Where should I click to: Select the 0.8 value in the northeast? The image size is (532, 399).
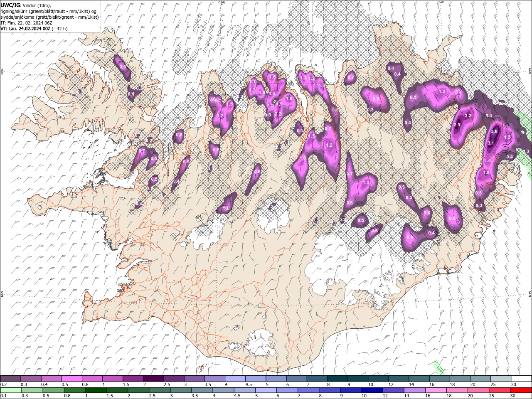point(376,99)
